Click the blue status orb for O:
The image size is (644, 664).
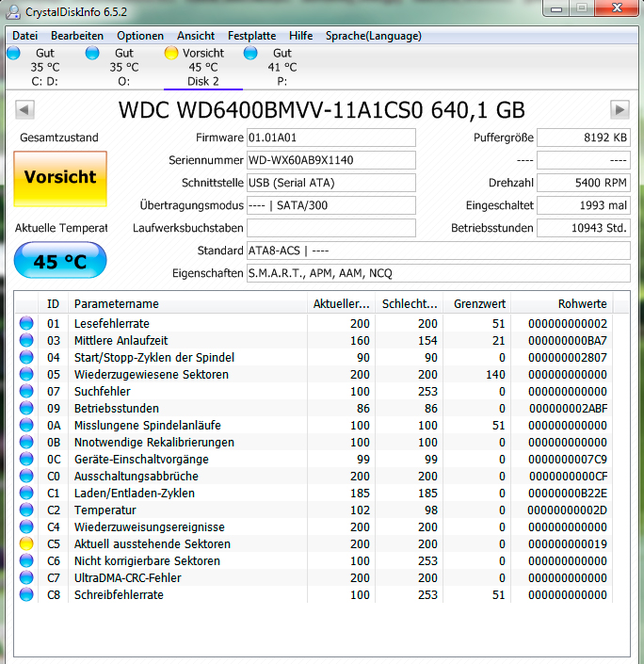[92, 53]
